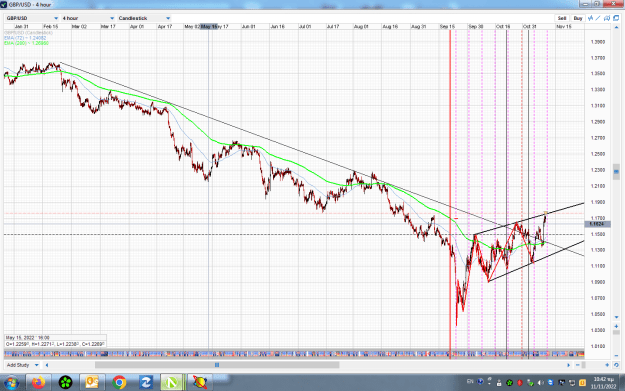Click the Jan 31 date label
The height and width of the screenshot is (391, 625).
pos(22,26)
